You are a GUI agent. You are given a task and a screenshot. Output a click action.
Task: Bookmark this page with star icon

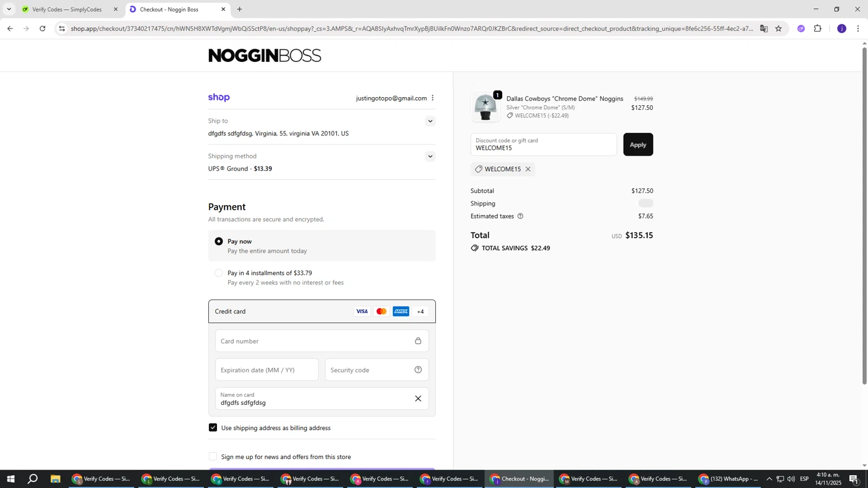779,28
